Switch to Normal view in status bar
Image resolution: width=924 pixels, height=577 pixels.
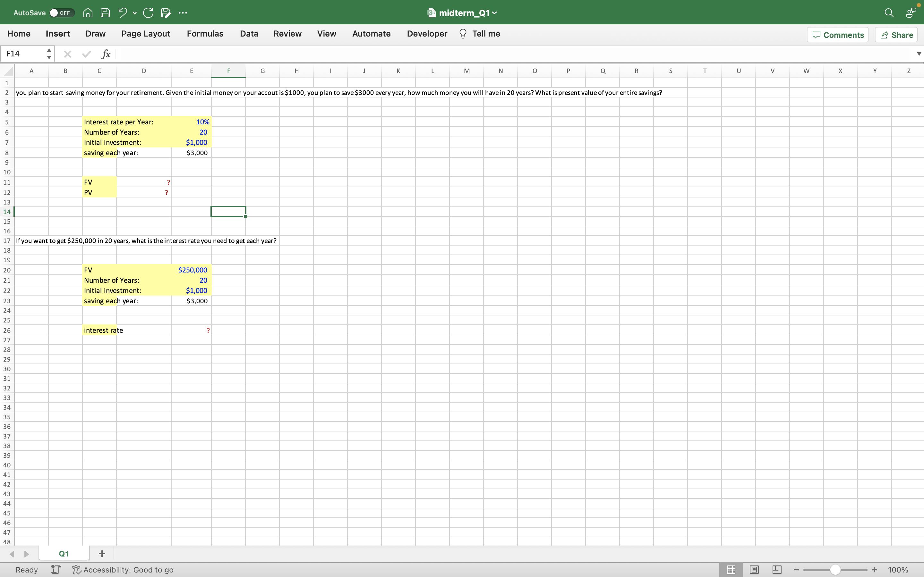click(731, 569)
